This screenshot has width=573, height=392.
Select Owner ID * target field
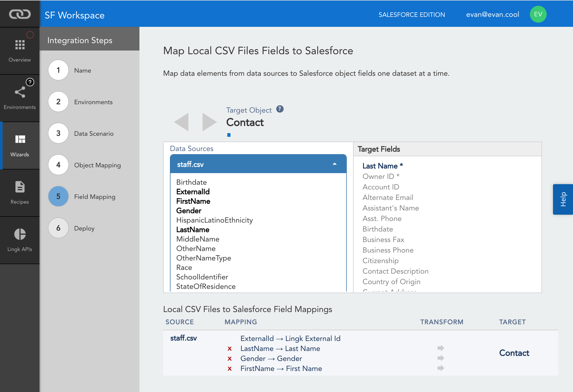[x=381, y=176]
